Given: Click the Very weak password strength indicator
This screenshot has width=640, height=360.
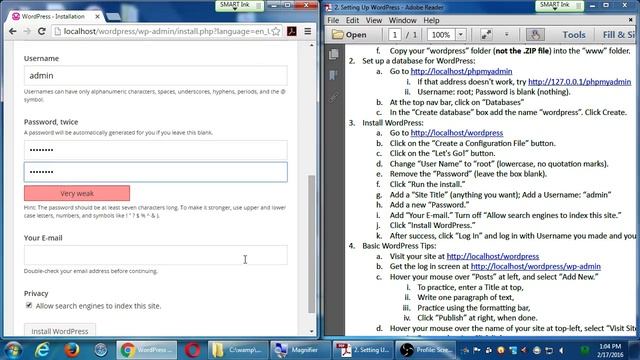Looking at the screenshot, I should [77, 193].
